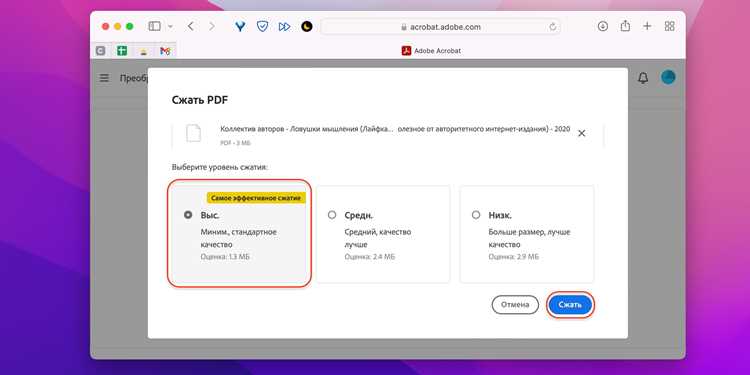
Task: Click the Оценка: 2.4 МБ estimate
Action: pyautogui.click(x=370, y=257)
